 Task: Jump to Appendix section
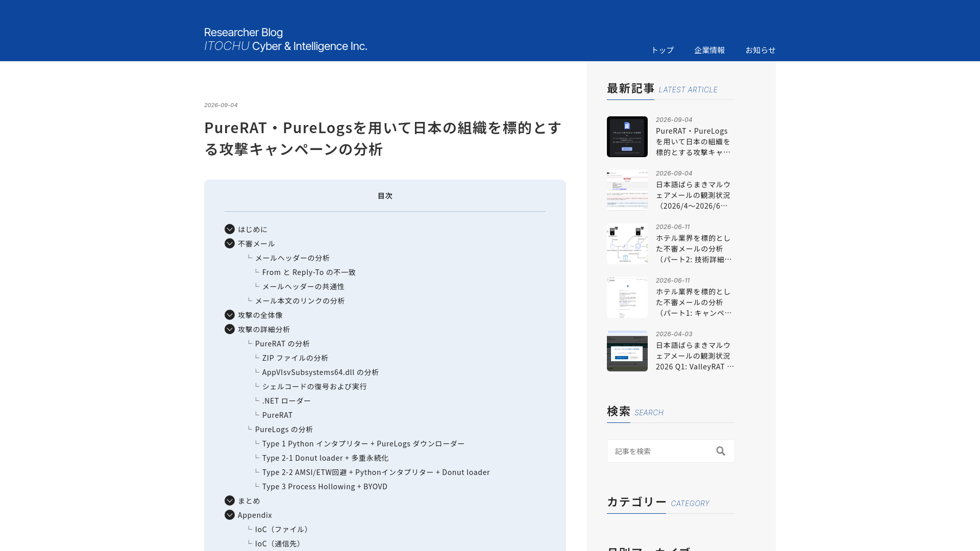point(255,515)
